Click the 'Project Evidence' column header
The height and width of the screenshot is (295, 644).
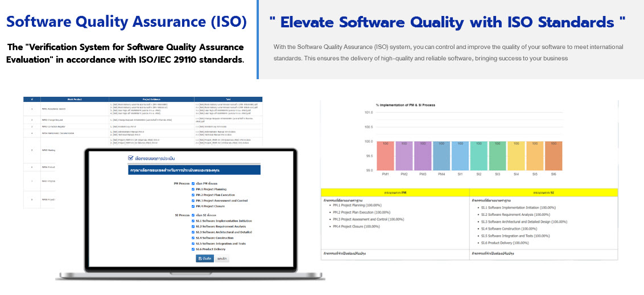tap(151, 100)
